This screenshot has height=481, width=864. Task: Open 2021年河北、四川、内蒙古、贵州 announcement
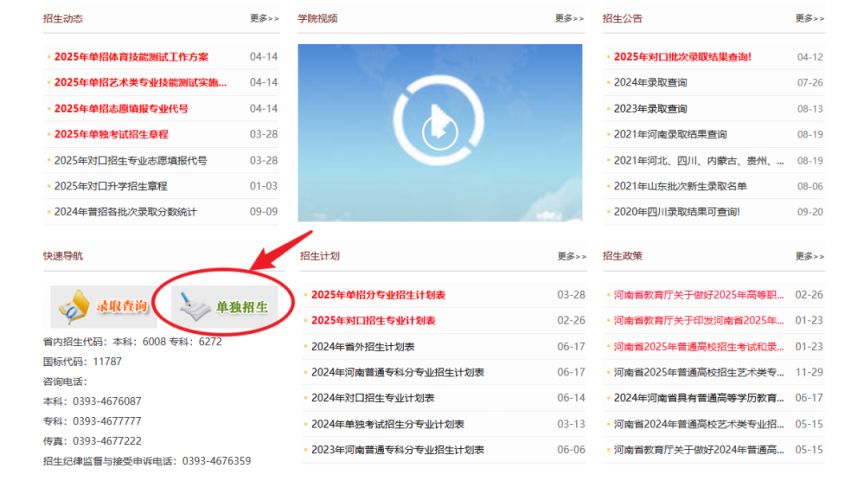(x=699, y=160)
